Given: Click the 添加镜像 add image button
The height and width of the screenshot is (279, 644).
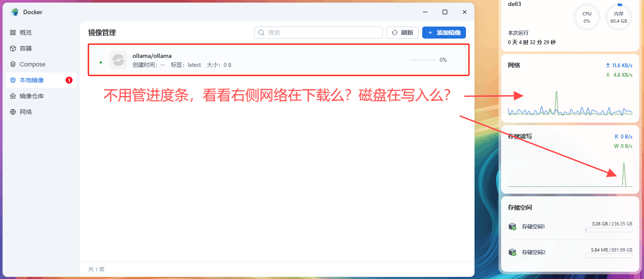Looking at the screenshot, I should point(444,33).
